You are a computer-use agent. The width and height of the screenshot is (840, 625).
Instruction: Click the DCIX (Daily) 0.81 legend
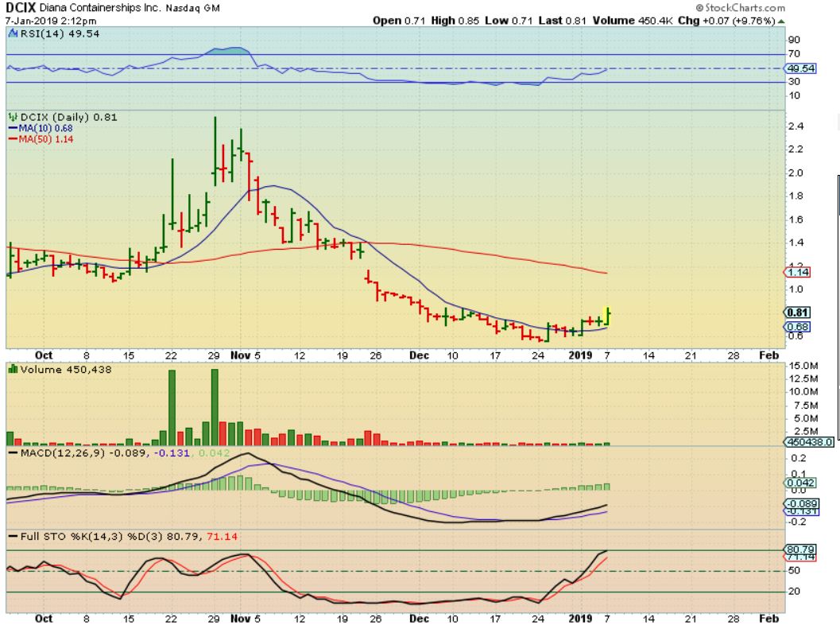click(x=68, y=117)
